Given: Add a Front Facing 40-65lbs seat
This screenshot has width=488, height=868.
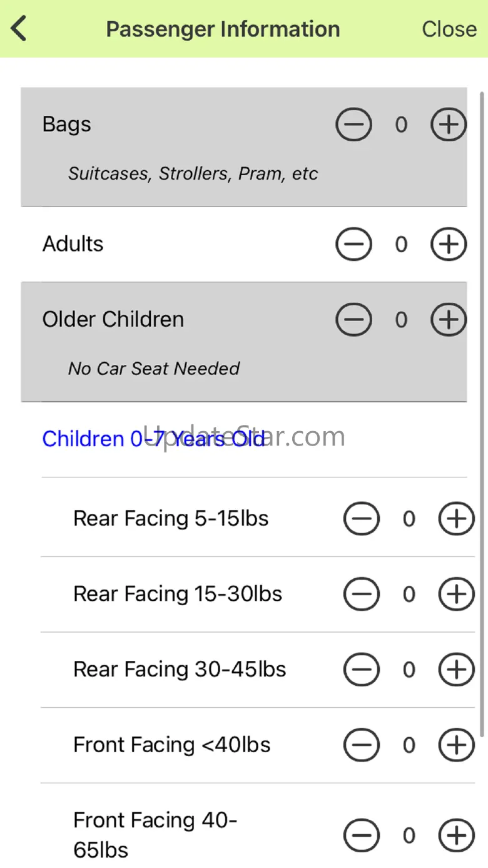Looking at the screenshot, I should 456,835.
